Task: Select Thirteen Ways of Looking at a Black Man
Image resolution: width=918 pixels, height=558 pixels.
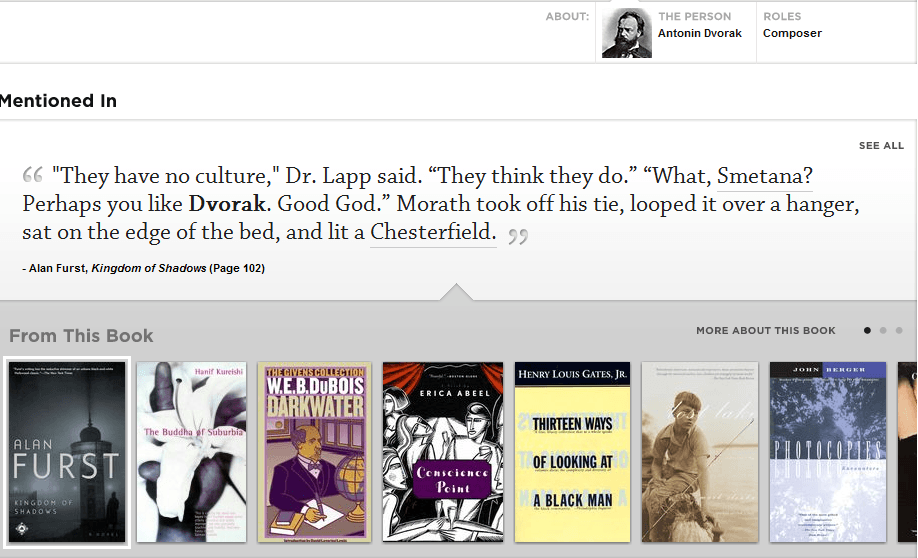Action: pos(572,452)
